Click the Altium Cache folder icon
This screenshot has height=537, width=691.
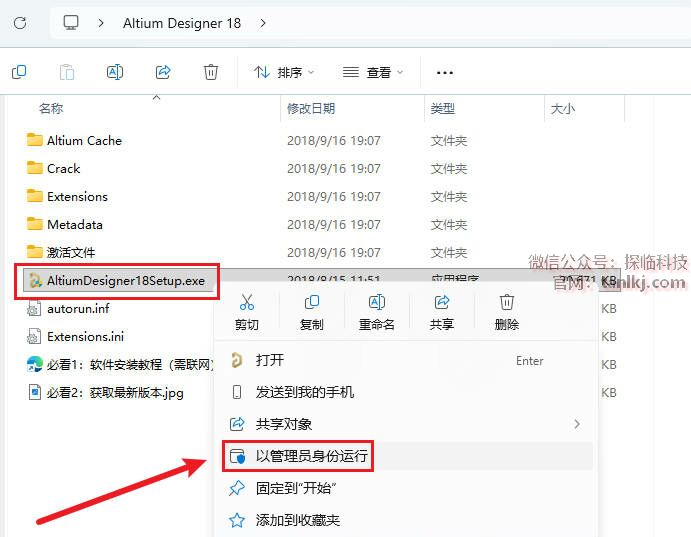pyautogui.click(x=35, y=140)
